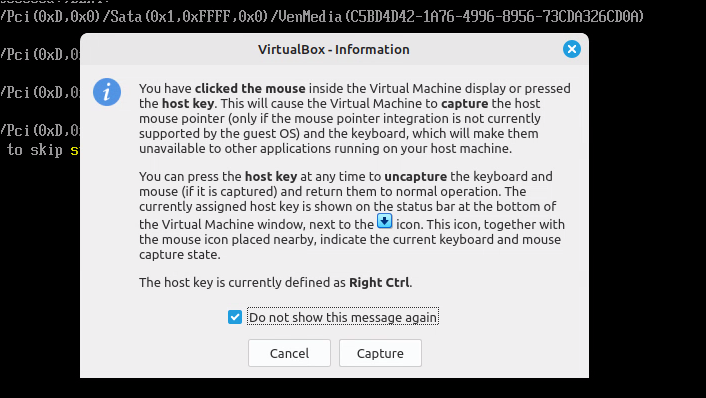Click the 'to skip' console text

[34, 149]
